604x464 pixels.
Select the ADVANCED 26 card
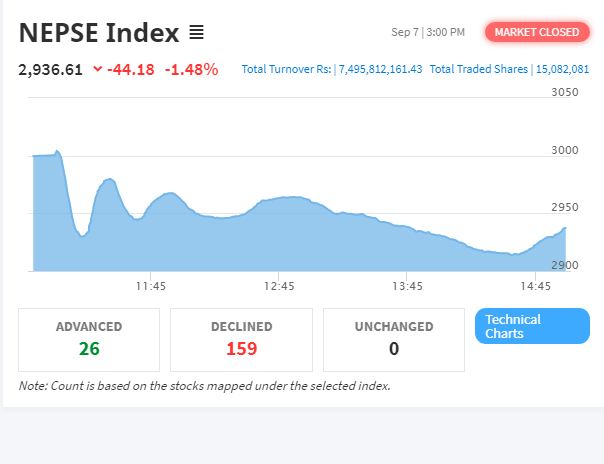(x=89, y=340)
